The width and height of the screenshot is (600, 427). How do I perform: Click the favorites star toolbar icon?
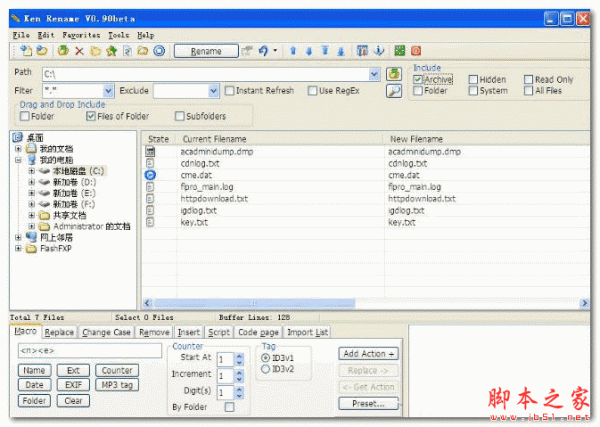pos(111,51)
